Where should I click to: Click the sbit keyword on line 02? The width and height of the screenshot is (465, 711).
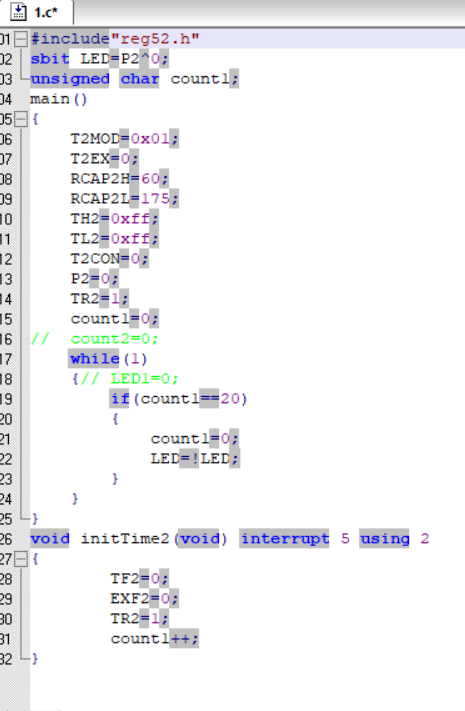coord(50,59)
